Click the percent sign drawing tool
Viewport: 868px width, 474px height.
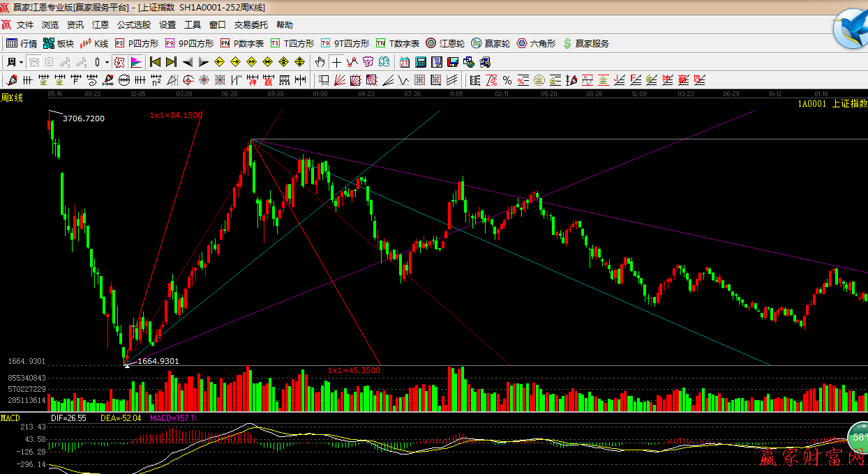(x=507, y=80)
